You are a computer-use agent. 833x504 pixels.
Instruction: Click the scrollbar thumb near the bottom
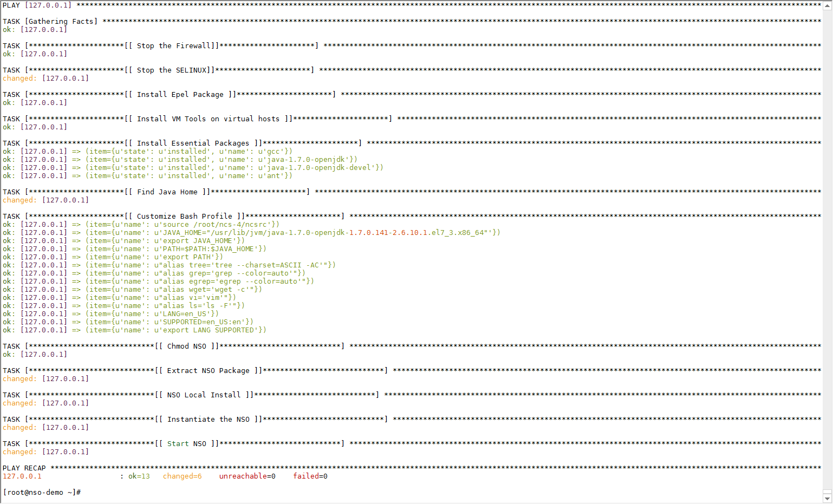coord(827,492)
